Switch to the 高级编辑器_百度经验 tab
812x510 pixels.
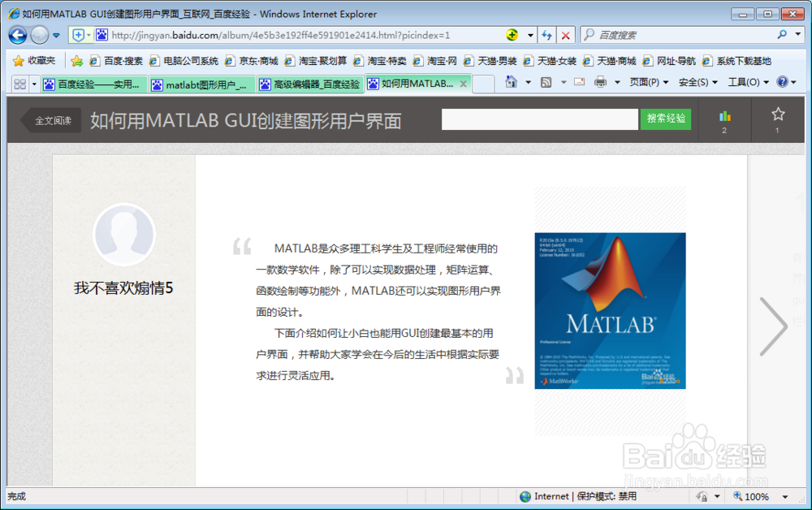[310, 84]
